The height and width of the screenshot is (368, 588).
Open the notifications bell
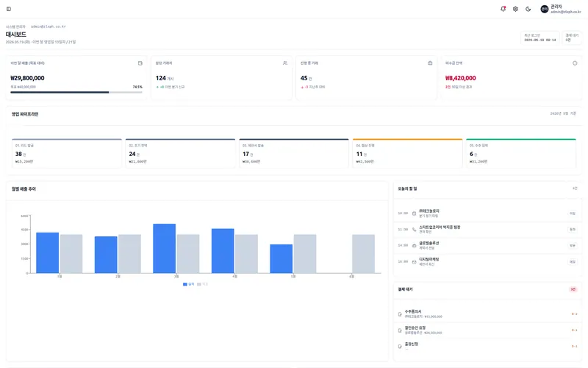[503, 9]
